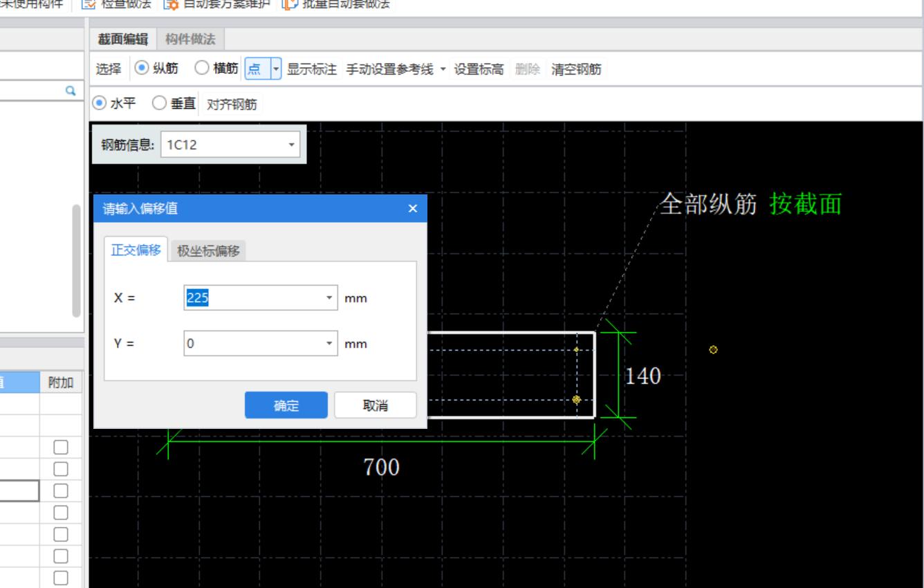The height and width of the screenshot is (588, 924).
Task: Click the 选择 tool
Action: (x=109, y=69)
